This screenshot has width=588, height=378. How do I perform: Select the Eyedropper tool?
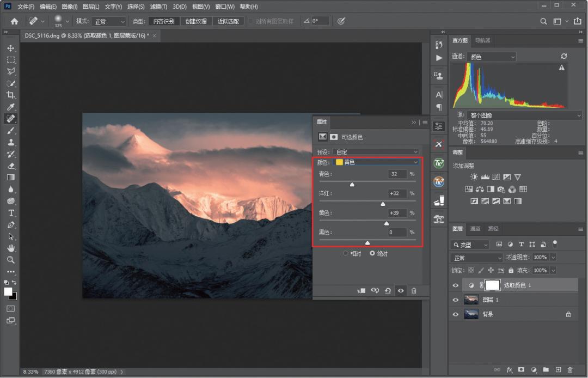click(x=10, y=107)
